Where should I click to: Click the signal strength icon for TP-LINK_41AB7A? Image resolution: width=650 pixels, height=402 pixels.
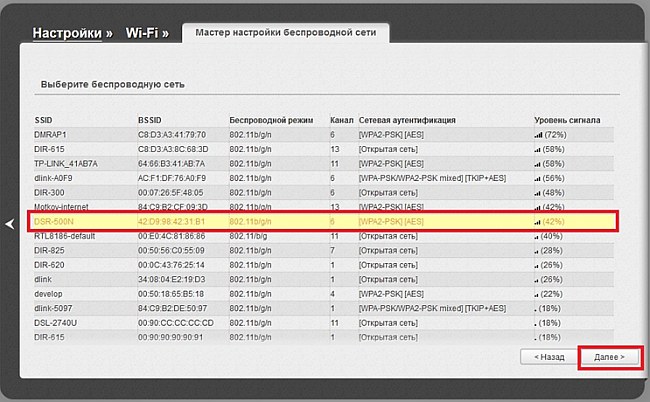tap(538, 163)
